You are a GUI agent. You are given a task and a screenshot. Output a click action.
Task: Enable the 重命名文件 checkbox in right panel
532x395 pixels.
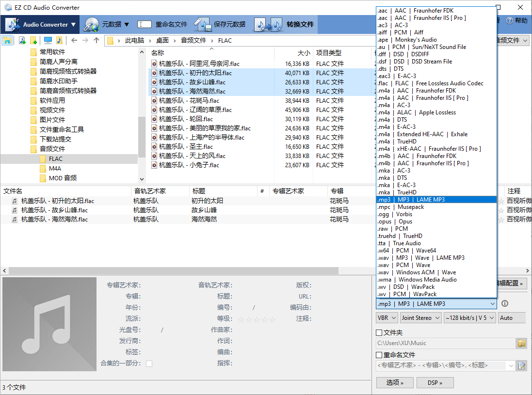click(x=379, y=355)
